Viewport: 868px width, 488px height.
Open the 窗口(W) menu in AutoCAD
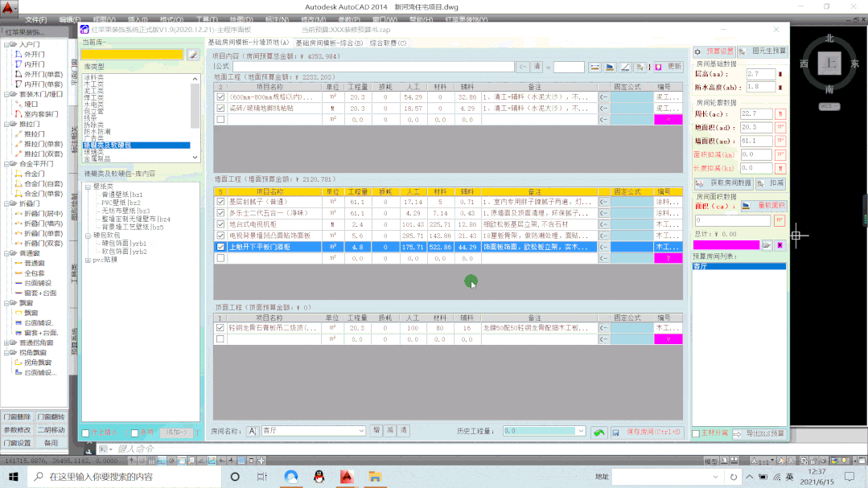click(x=385, y=19)
